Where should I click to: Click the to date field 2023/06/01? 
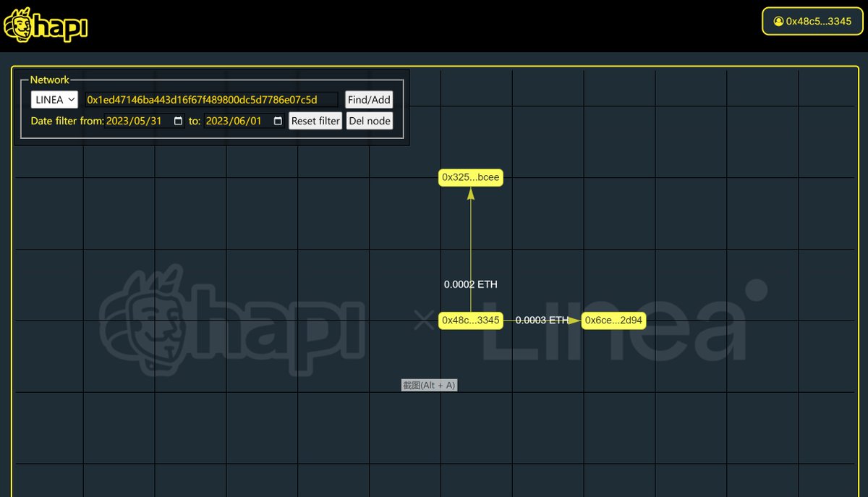point(244,121)
